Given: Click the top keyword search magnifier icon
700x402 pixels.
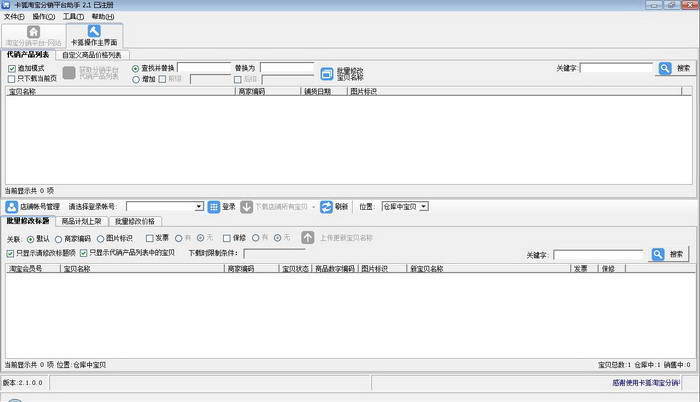Looking at the screenshot, I should click(665, 68).
